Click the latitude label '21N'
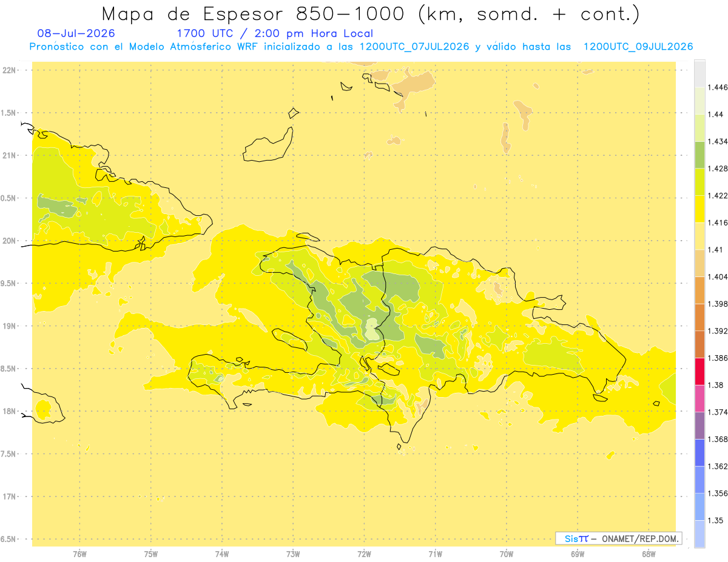Image resolution: width=728 pixels, height=562 pixels. [9, 156]
